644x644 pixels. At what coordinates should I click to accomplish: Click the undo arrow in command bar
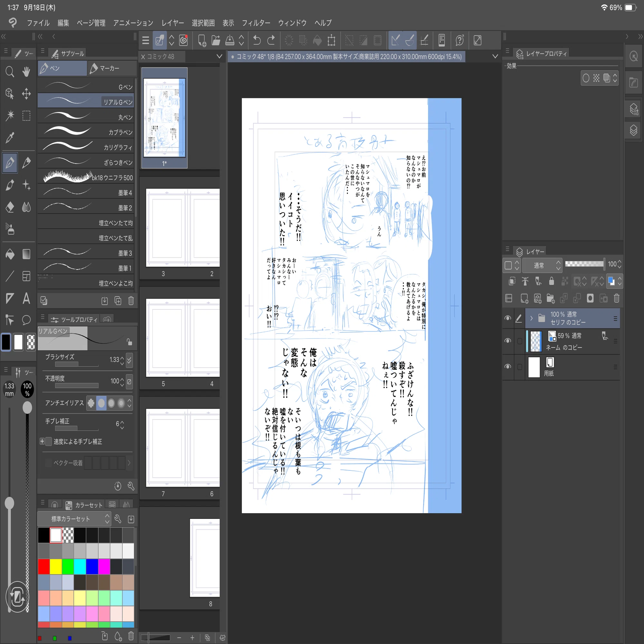[257, 40]
